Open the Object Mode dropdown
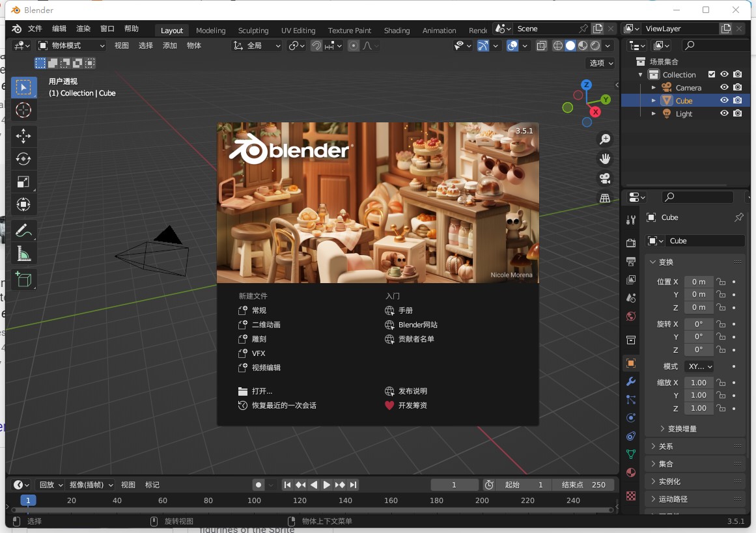The image size is (756, 533). [72, 46]
